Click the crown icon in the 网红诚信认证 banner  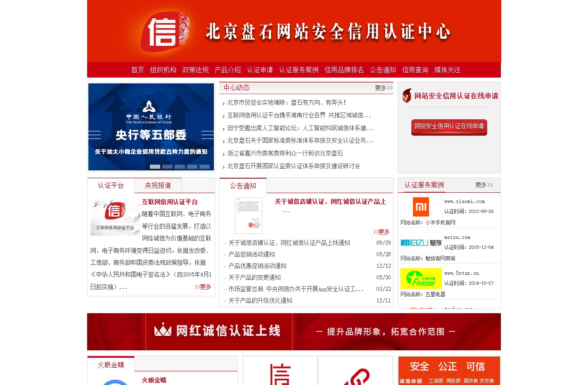(x=163, y=330)
